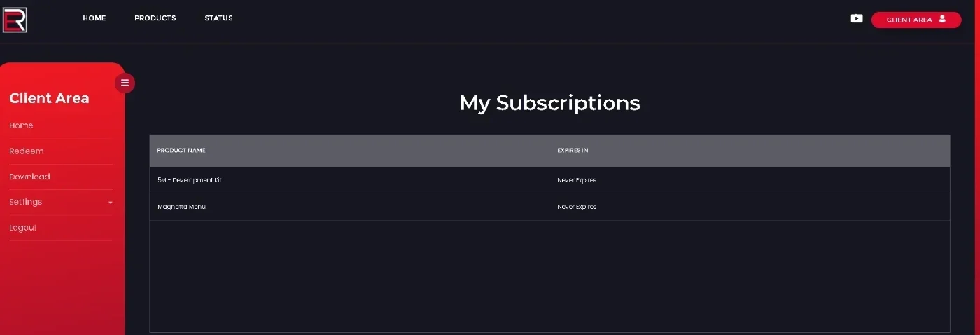980x335 pixels.
Task: Open the Download page in sidebar
Action: [29, 177]
